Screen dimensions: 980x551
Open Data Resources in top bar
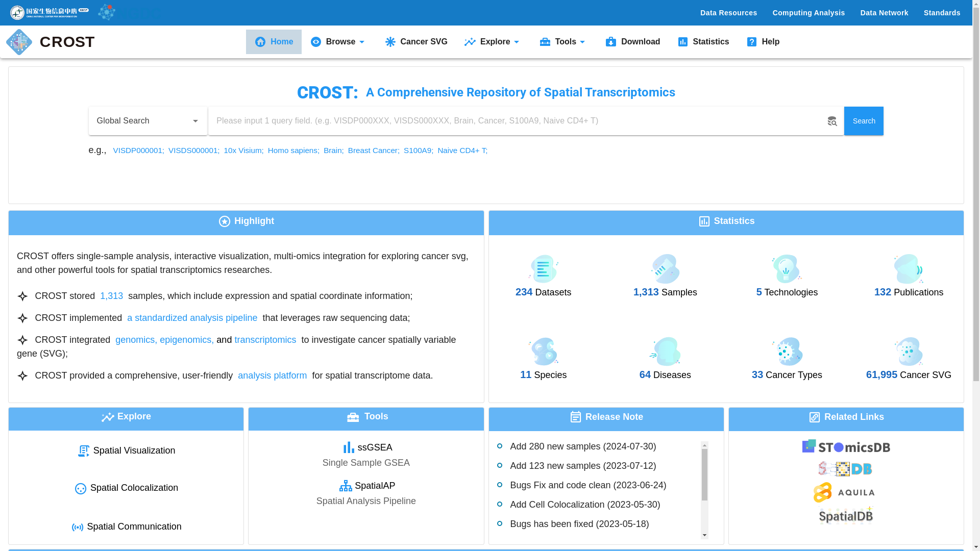pos(728,13)
